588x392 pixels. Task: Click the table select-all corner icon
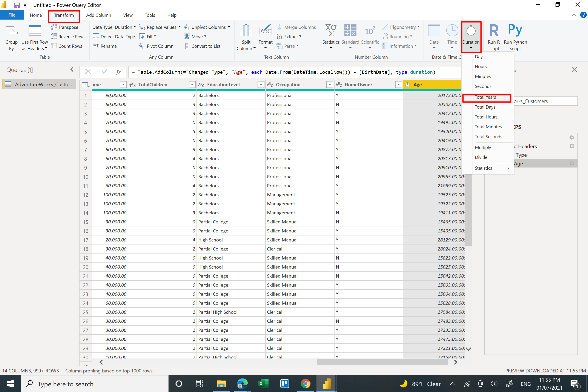click(x=86, y=85)
